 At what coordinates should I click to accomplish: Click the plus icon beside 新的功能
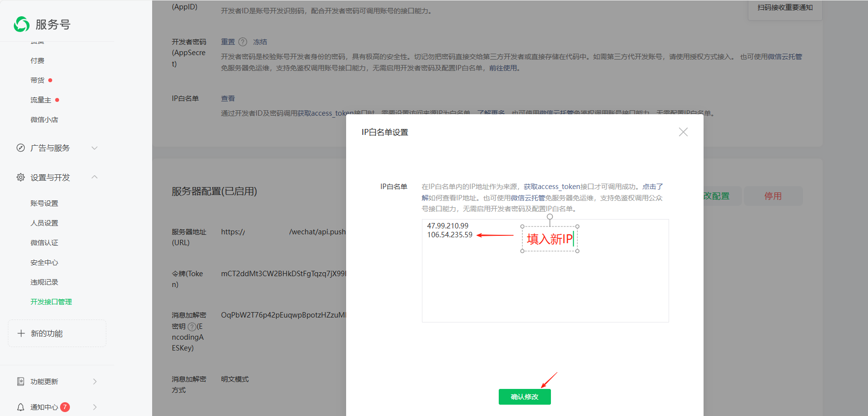point(21,333)
